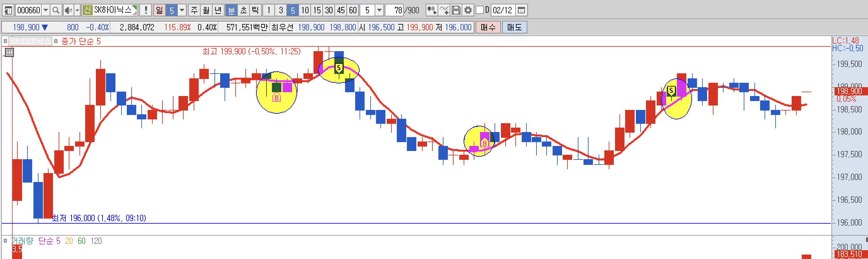Screen dimensions: 868x259
Task: Click the stock code field 000660
Action: pyautogui.click(x=29, y=10)
